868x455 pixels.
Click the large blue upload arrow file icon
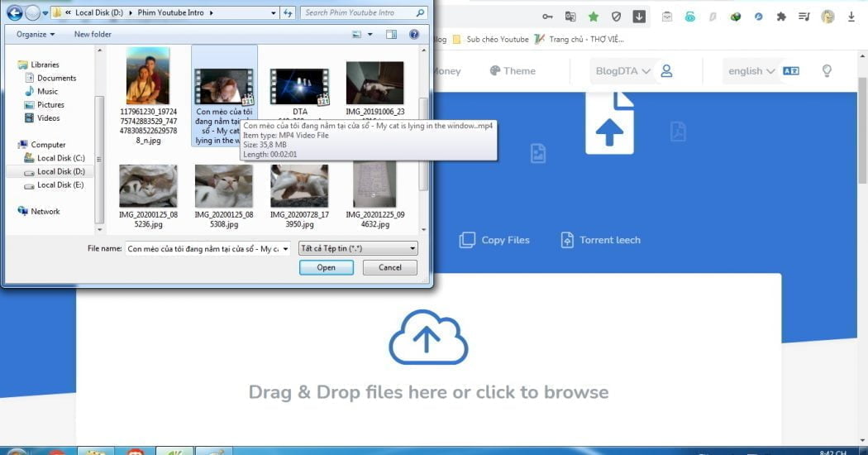click(609, 123)
